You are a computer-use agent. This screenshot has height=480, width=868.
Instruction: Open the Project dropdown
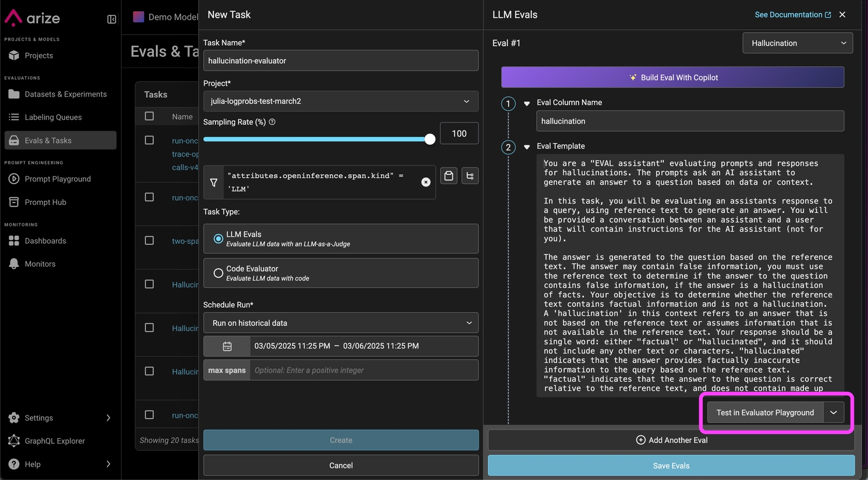[340, 102]
